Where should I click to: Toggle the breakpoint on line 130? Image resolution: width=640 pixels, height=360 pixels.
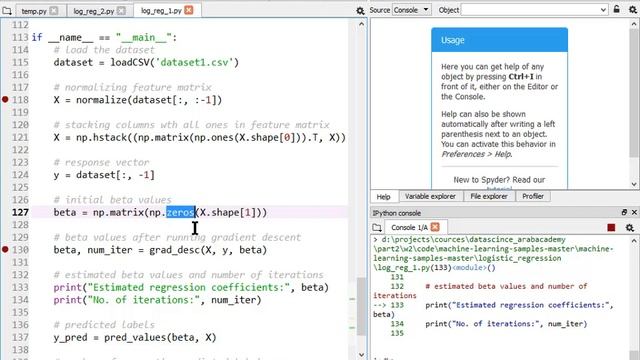pyautogui.click(x=5, y=249)
